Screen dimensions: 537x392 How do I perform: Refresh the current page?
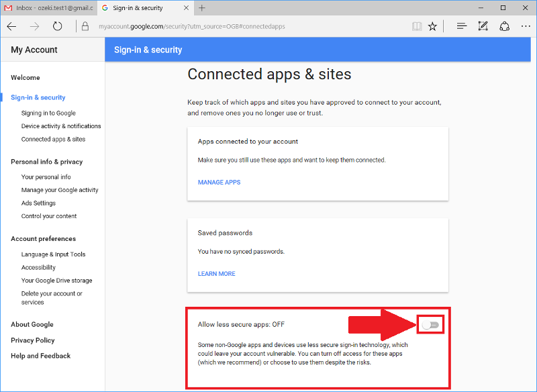coord(58,26)
